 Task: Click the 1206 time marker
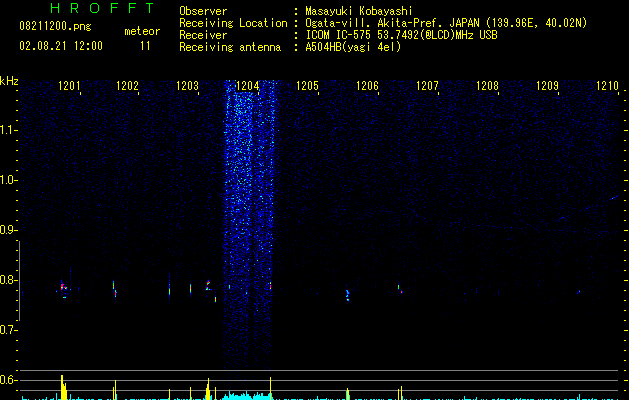coord(367,86)
